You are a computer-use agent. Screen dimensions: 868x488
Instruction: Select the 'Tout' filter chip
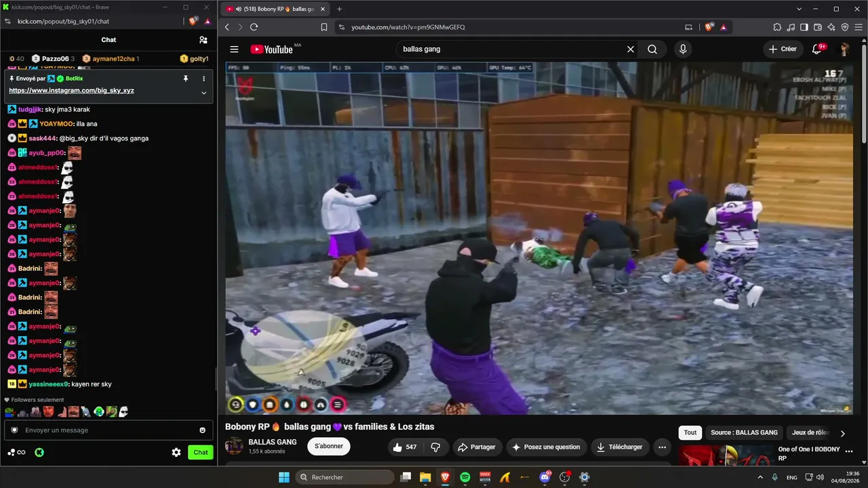tap(690, 432)
